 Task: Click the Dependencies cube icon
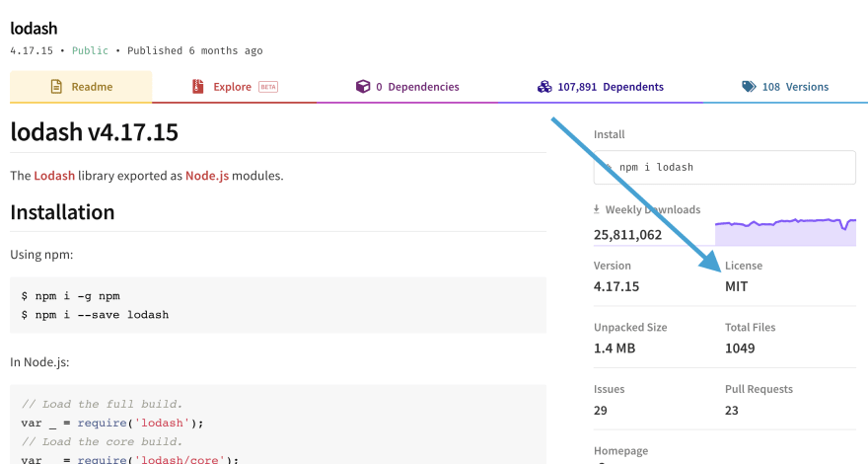[x=363, y=87]
